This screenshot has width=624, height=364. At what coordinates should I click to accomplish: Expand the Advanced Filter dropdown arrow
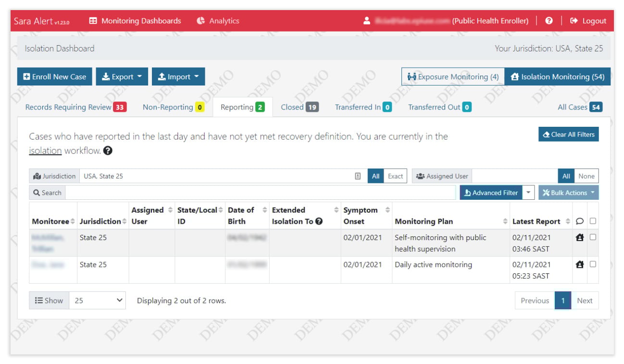[x=528, y=193]
